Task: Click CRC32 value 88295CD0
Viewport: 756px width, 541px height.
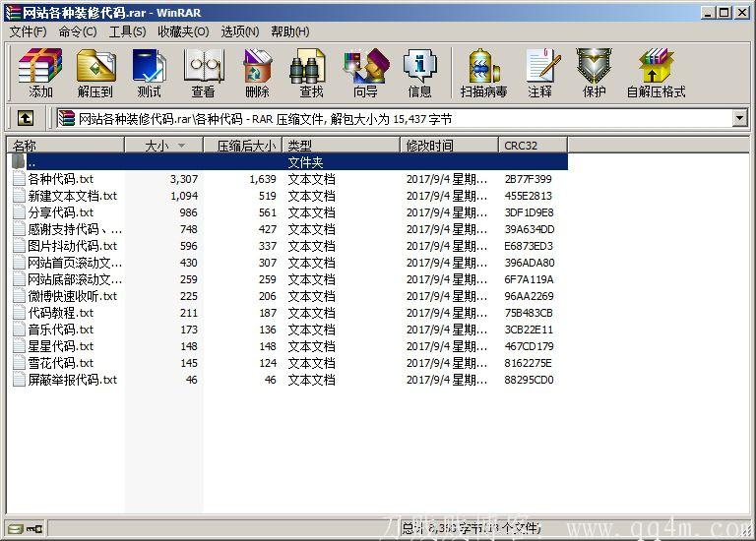Action: (529, 380)
